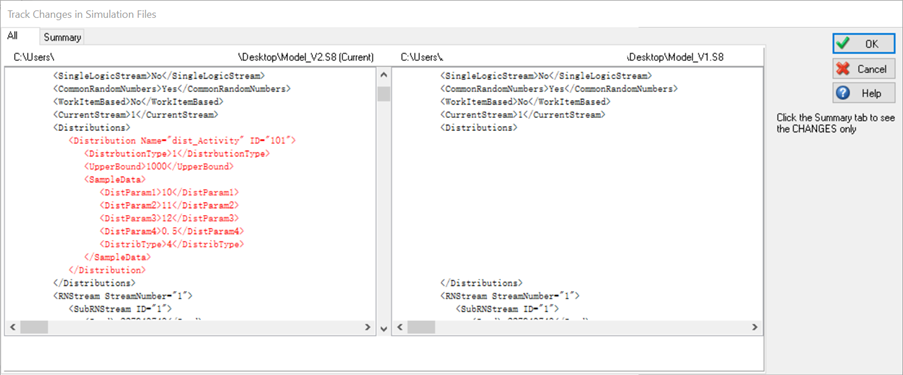
Task: Click the red opening <SampleData> line
Action: (x=115, y=180)
